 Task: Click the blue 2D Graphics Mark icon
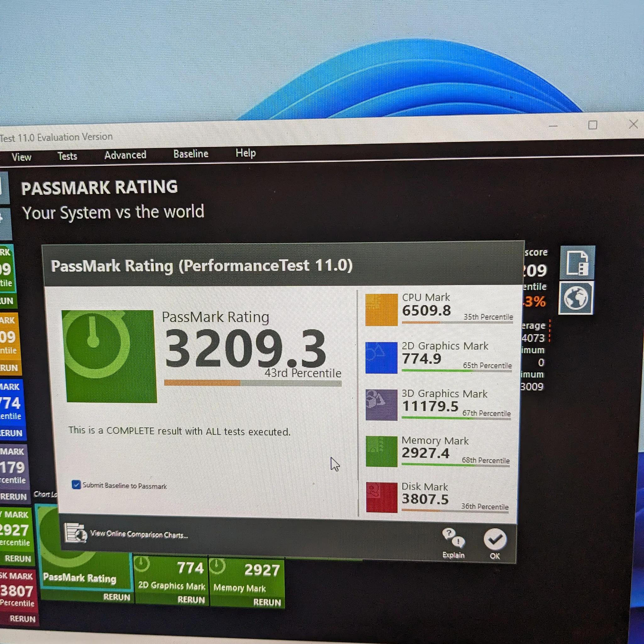point(381,357)
